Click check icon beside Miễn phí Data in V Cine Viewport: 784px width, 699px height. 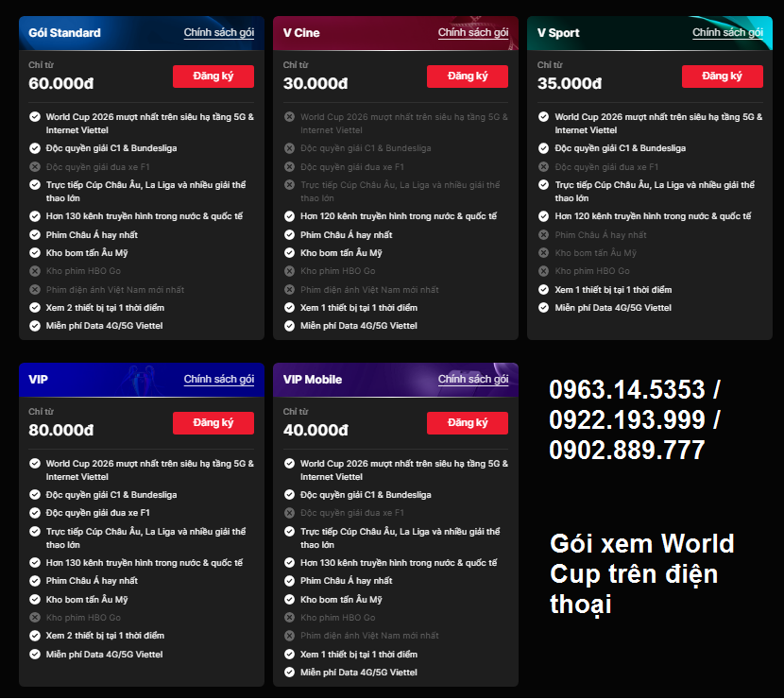coord(289,326)
